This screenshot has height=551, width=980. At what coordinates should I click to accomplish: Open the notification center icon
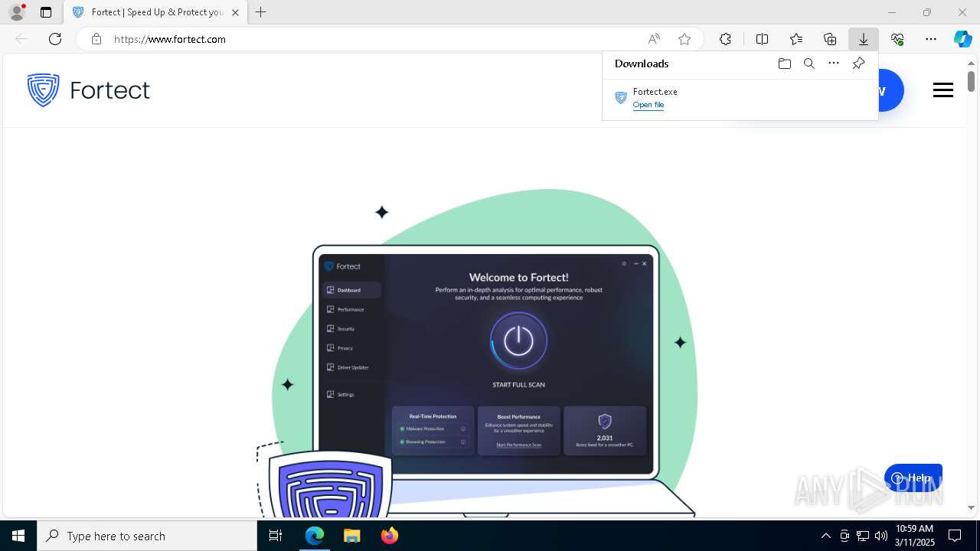point(955,536)
